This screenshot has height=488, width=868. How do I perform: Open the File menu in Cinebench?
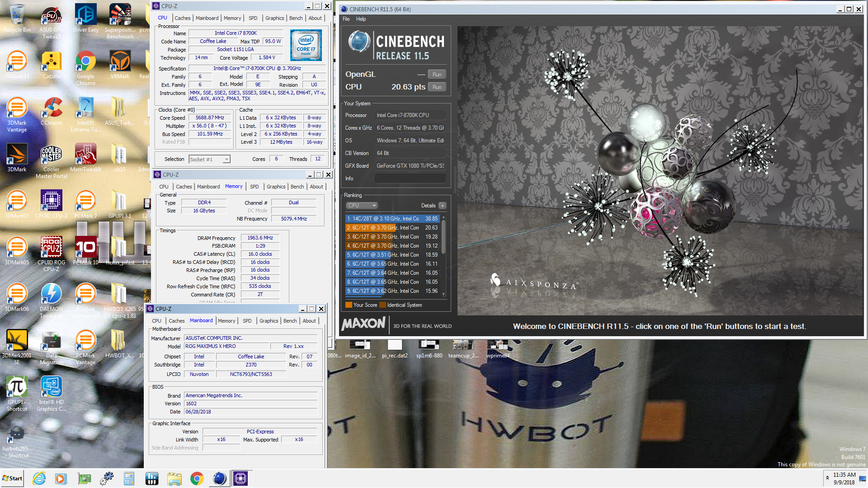click(x=346, y=19)
